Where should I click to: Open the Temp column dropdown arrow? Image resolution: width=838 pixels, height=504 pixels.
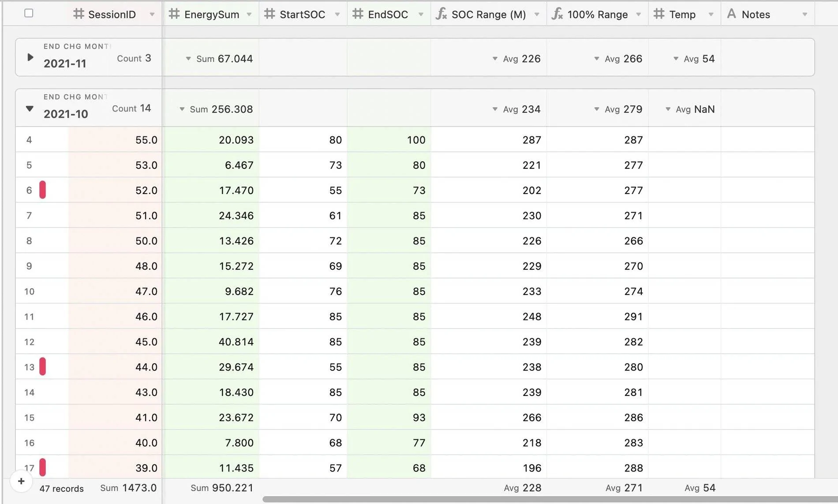point(711,15)
